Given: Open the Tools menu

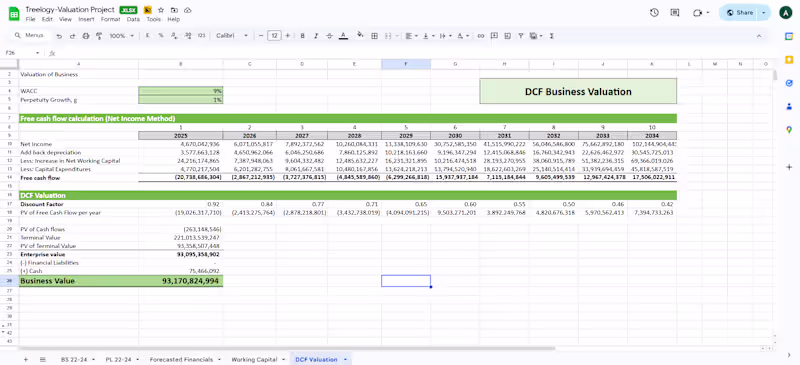Looking at the screenshot, I should 154,19.
